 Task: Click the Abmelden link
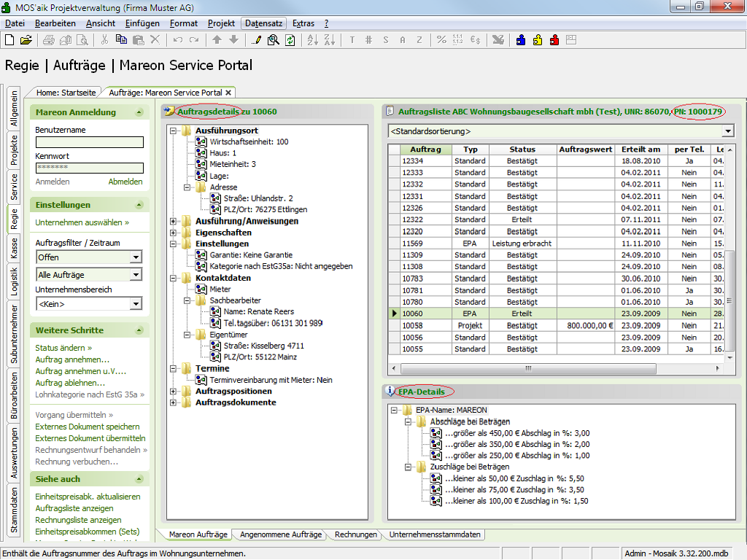point(125,182)
